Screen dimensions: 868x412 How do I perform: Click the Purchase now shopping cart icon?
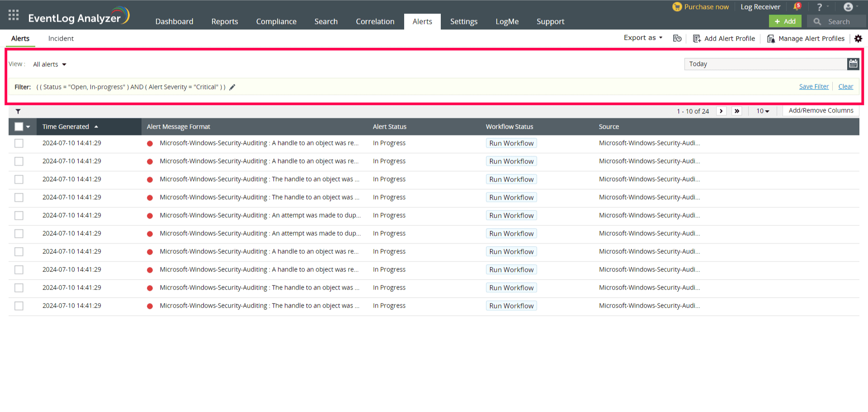tap(676, 6)
